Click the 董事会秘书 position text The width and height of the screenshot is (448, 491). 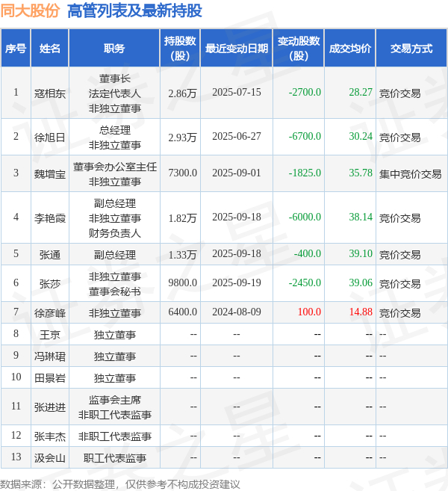coord(115,291)
